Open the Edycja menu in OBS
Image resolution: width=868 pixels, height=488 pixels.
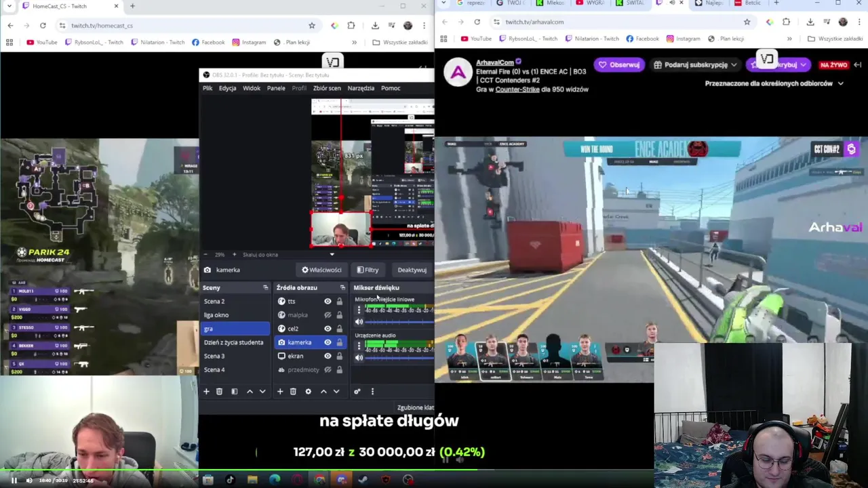[x=228, y=88]
